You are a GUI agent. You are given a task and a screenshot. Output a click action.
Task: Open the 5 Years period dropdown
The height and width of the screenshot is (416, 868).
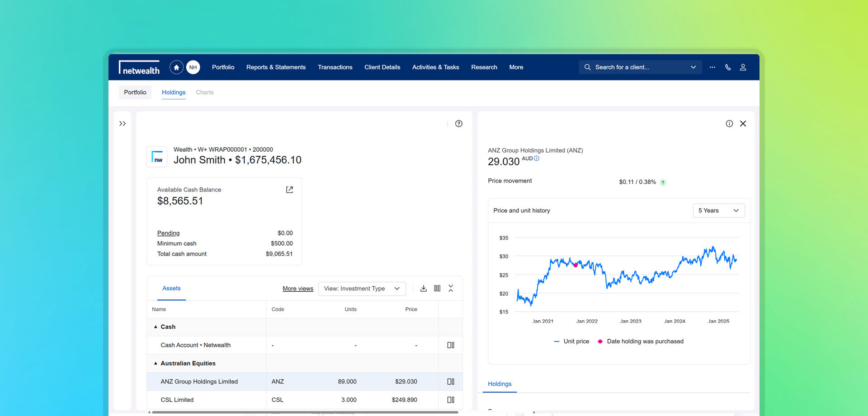point(719,211)
